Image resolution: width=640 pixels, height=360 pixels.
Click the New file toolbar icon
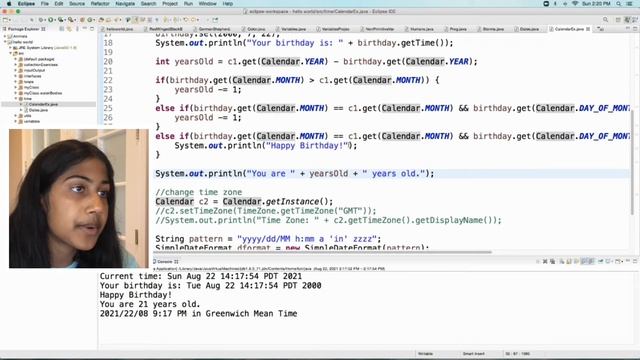click(6, 20)
